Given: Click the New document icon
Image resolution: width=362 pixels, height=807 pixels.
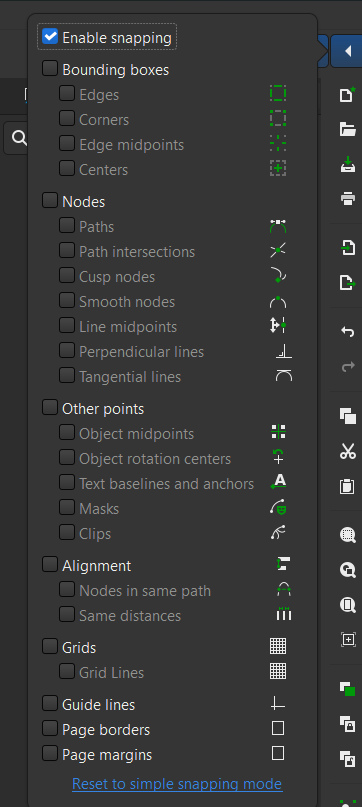Looking at the screenshot, I should pyautogui.click(x=348, y=95).
